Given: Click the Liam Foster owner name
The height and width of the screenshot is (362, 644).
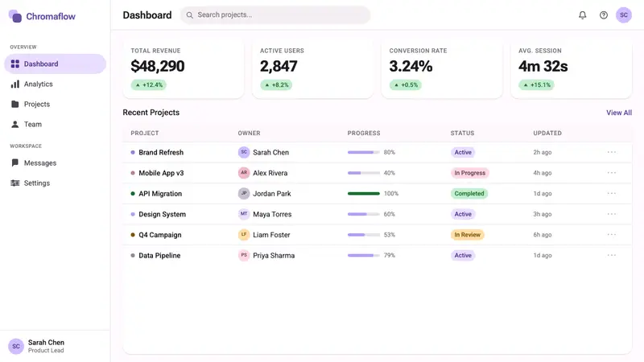Looking at the screenshot, I should pos(271,235).
